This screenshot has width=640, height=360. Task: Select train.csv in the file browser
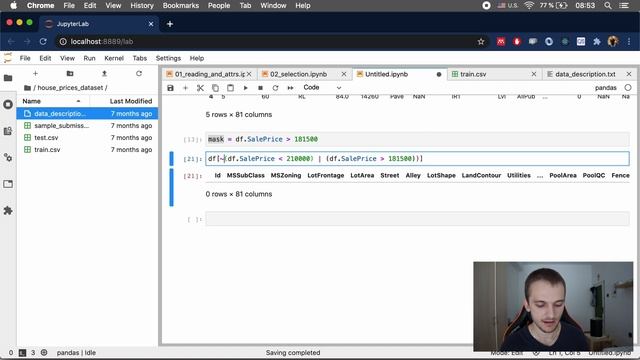87,150
